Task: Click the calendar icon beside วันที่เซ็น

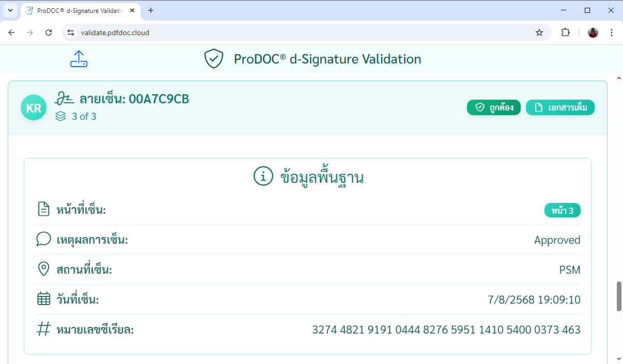Action: pyautogui.click(x=44, y=299)
